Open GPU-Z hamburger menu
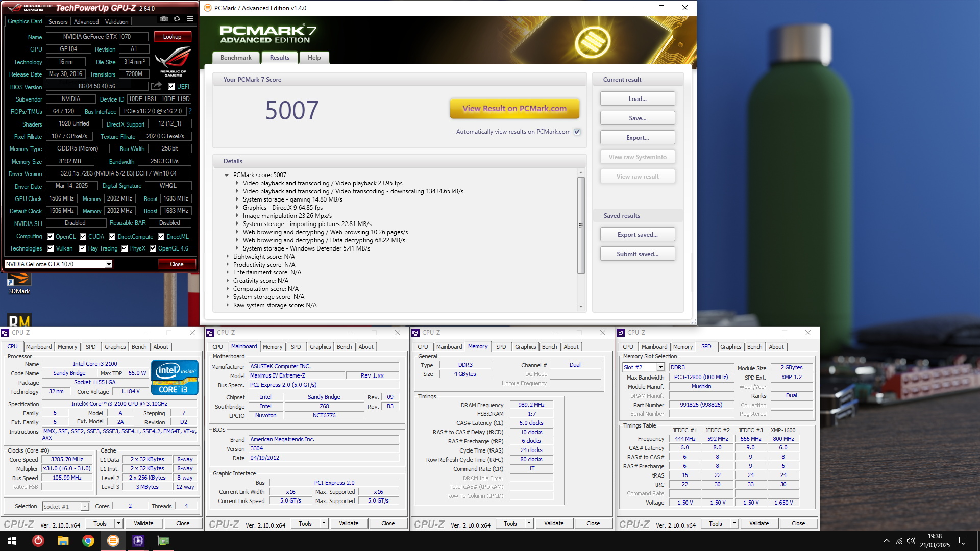Screen dimensions: 980x551 (x=190, y=19)
